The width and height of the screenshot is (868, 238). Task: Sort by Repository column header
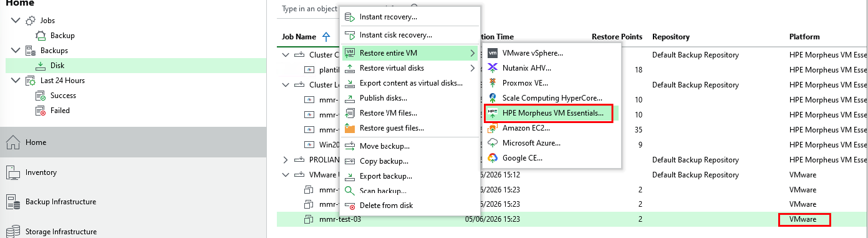coord(670,37)
